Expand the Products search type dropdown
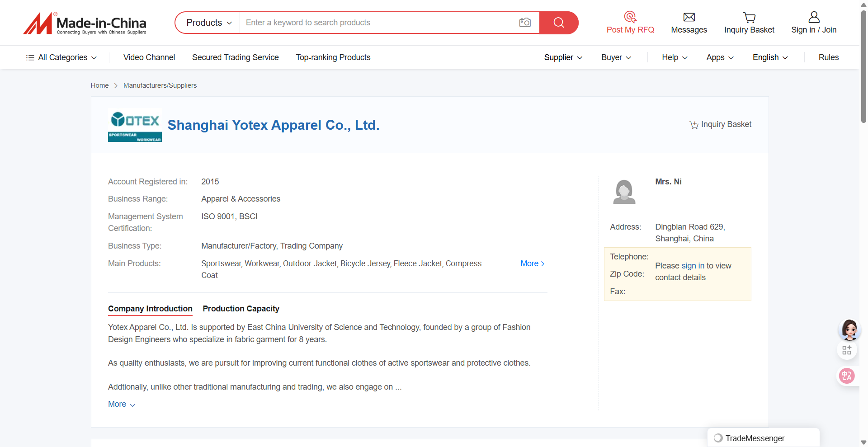The image size is (868, 447). tap(208, 23)
